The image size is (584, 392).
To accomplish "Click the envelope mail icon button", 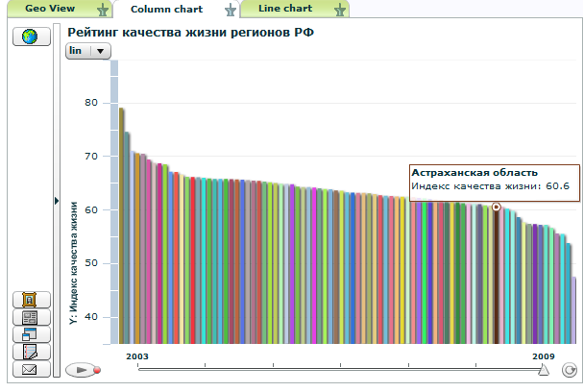I will pos(30,369).
